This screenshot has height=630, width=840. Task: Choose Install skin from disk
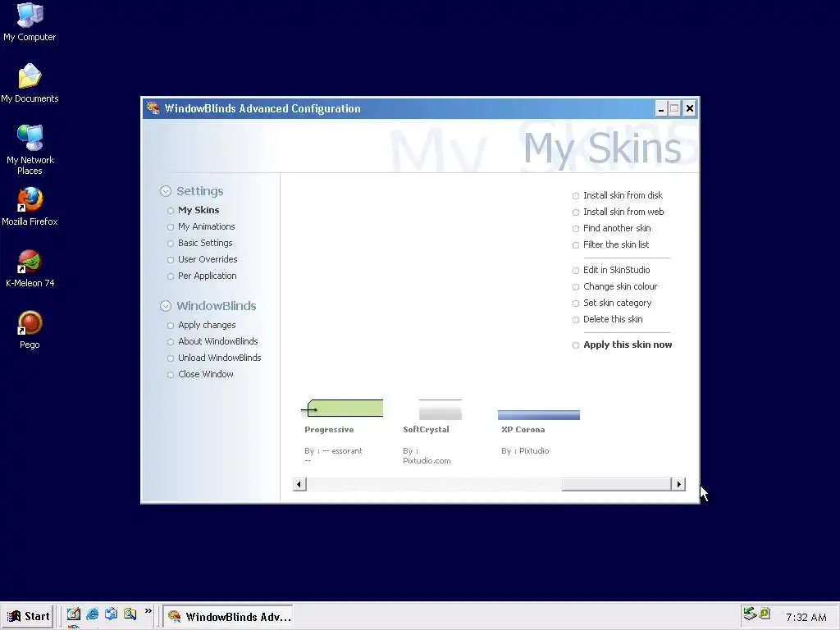tap(623, 195)
